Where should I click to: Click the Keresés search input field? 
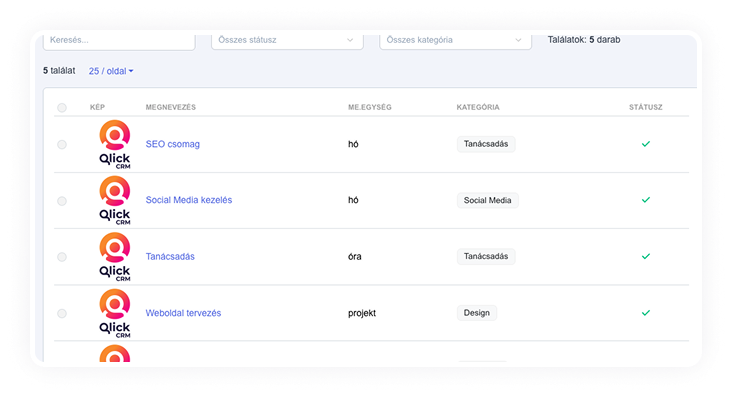[x=119, y=41]
